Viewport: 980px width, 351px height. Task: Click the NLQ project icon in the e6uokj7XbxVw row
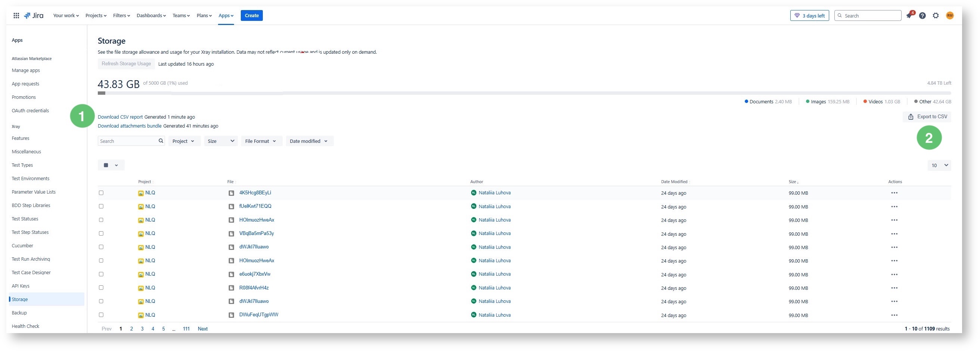click(141, 275)
